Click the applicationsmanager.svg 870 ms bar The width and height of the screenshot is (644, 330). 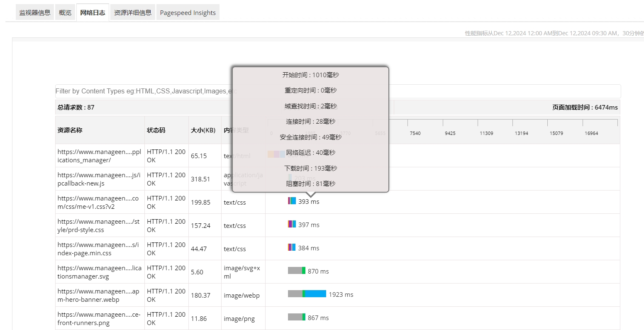tap(297, 271)
